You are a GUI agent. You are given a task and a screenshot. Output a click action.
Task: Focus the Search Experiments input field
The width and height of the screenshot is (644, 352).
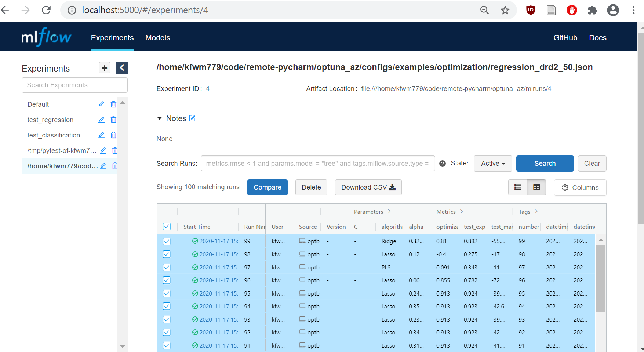pyautogui.click(x=74, y=85)
